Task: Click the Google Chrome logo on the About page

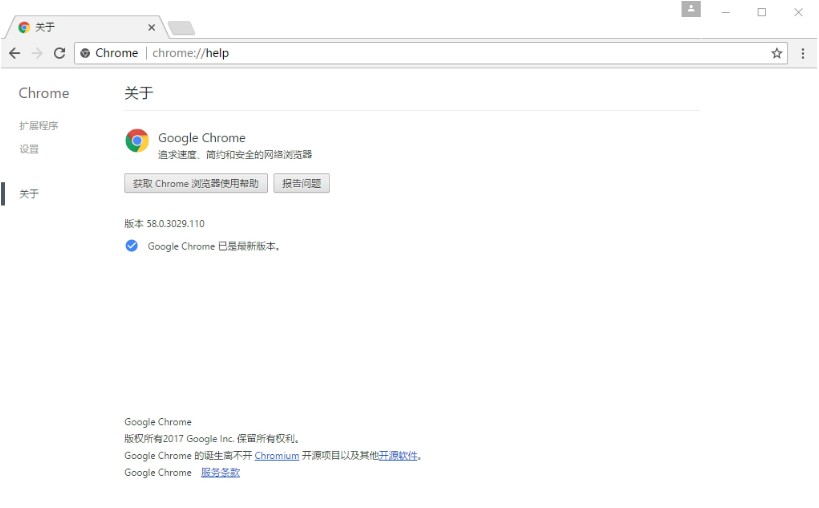Action: point(137,141)
